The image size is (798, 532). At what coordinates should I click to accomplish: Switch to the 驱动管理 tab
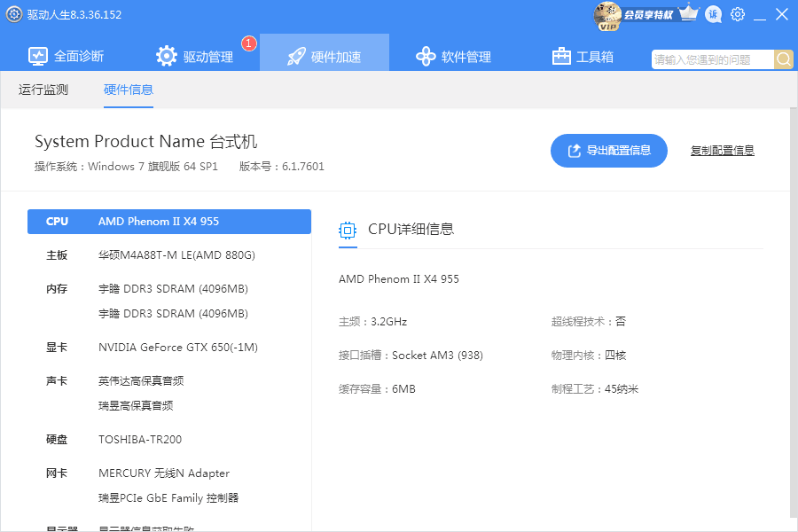tap(195, 57)
